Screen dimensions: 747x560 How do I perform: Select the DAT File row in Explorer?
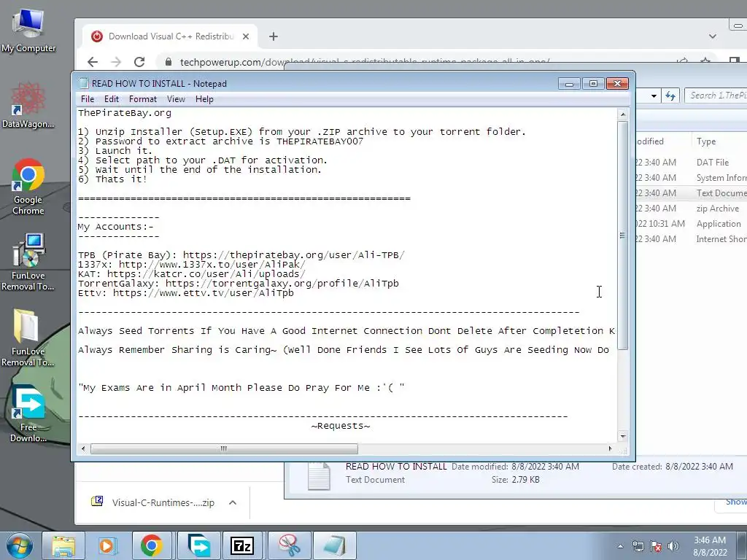(692, 163)
